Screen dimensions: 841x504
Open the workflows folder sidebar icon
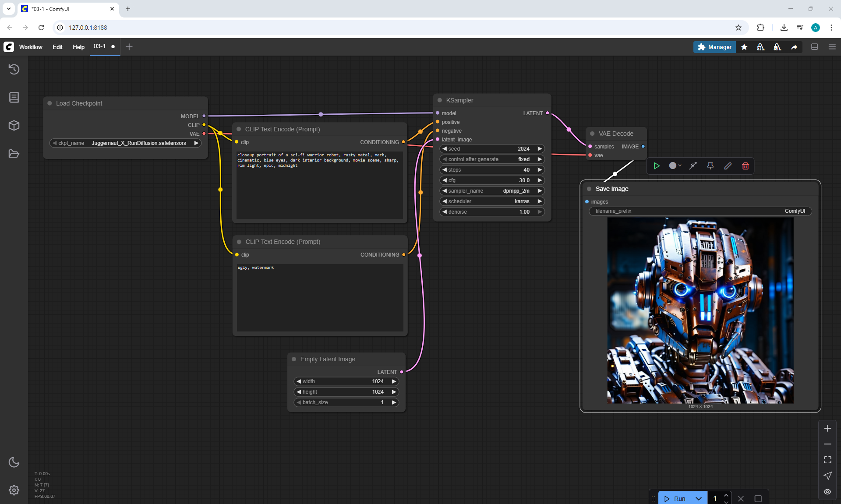point(14,154)
